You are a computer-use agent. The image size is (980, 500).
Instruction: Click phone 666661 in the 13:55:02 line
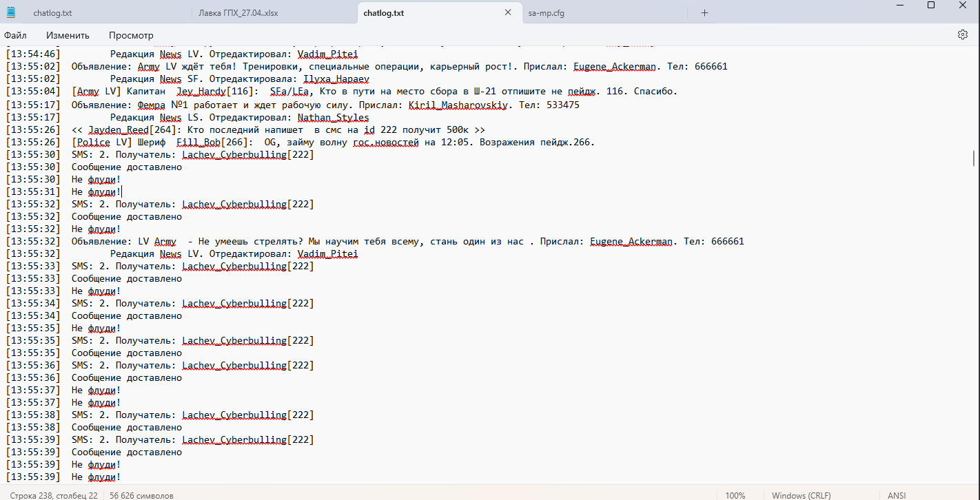(x=711, y=67)
